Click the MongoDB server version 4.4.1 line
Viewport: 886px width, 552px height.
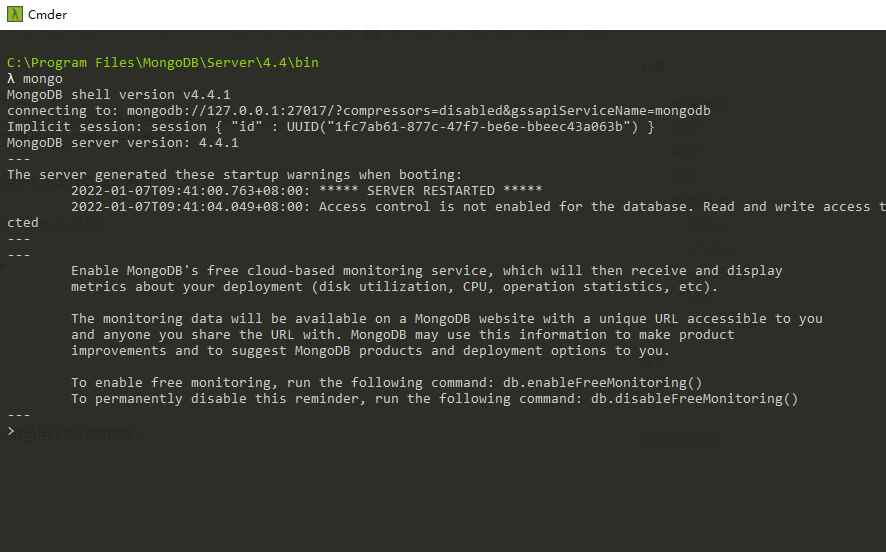[x=123, y=142]
